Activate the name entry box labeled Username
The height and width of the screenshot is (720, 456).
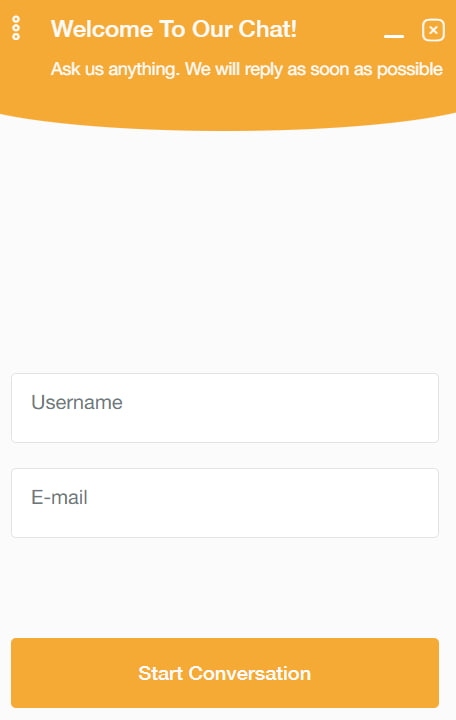click(x=225, y=408)
